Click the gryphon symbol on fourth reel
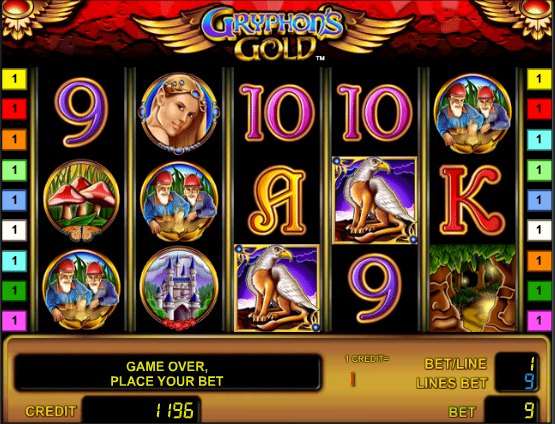 [374, 200]
